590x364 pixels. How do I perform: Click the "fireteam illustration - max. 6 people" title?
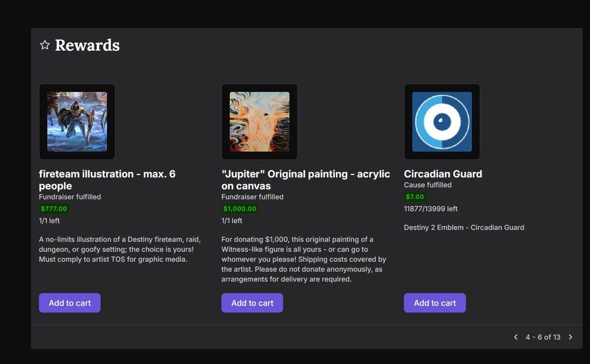coord(107,180)
